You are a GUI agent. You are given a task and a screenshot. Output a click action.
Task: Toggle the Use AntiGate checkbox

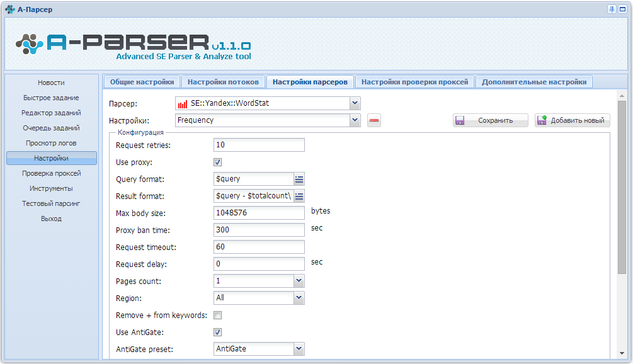(x=217, y=332)
